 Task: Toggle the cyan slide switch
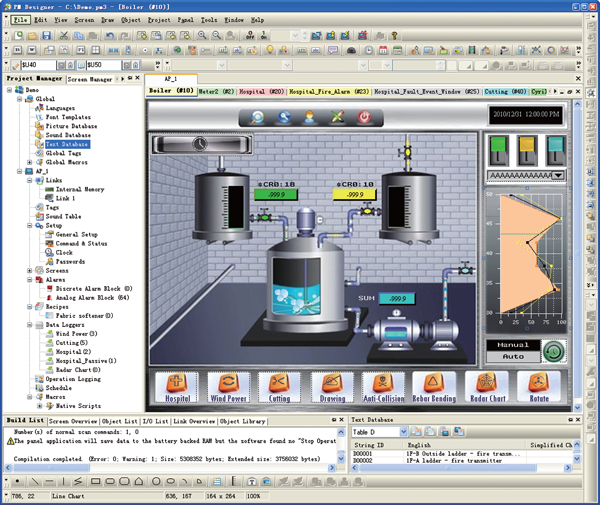pyautogui.click(x=555, y=150)
